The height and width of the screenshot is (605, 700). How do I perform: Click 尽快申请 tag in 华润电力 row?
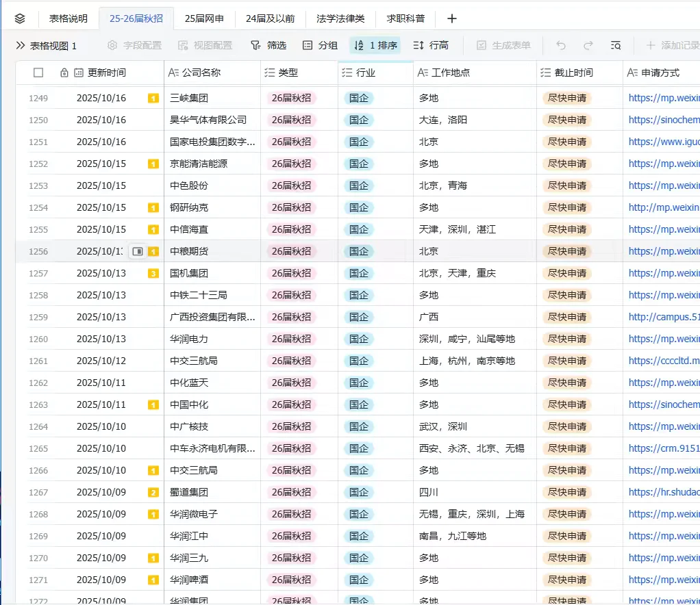567,339
